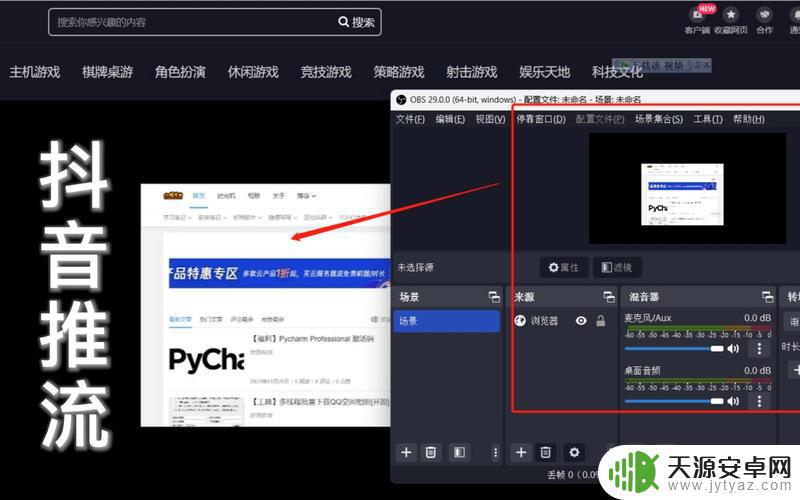This screenshot has width=800, height=500.
Task: Open the OBS 停靠窗口(D) menu
Action: [541, 119]
